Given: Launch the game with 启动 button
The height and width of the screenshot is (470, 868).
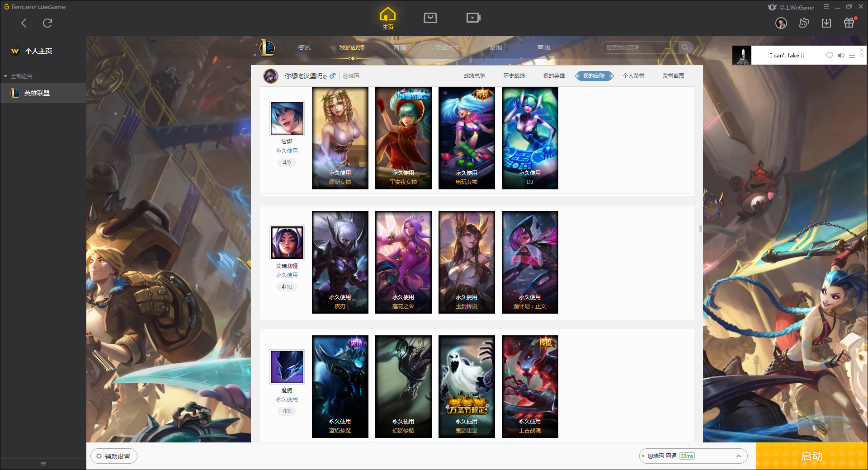Looking at the screenshot, I should 812,456.
